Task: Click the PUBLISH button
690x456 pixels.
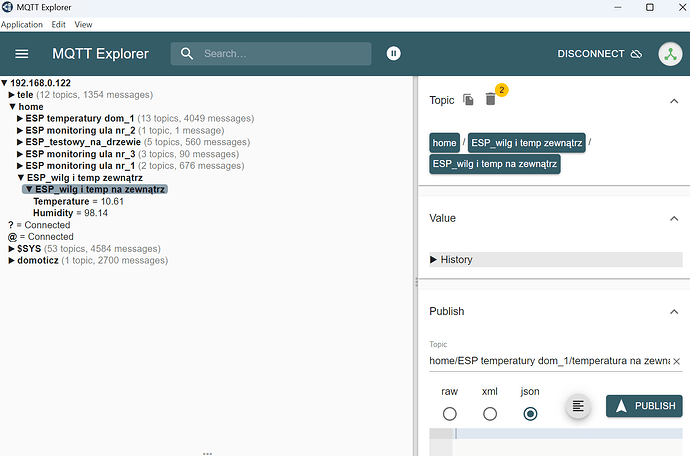Action: click(644, 406)
